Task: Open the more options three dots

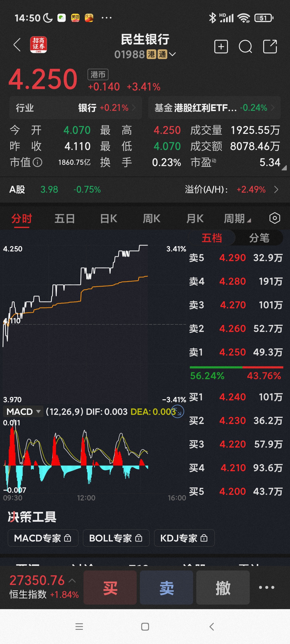Action: (267, 587)
